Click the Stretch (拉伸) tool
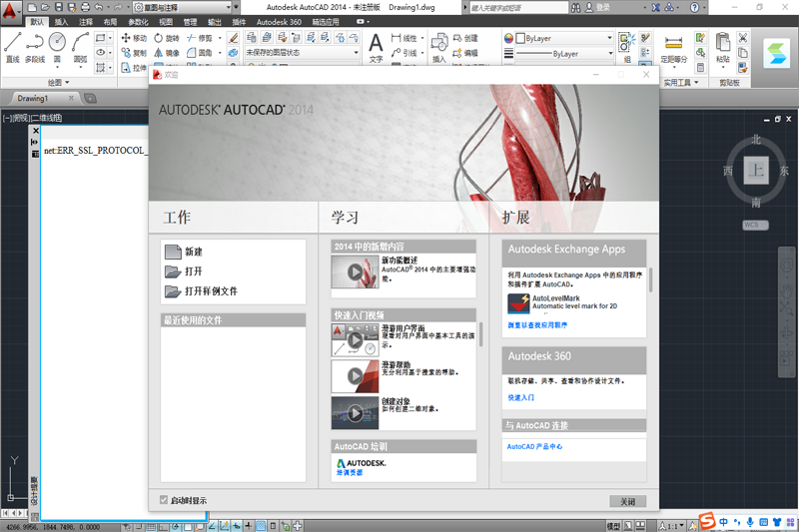799x532 pixels. pyautogui.click(x=134, y=67)
